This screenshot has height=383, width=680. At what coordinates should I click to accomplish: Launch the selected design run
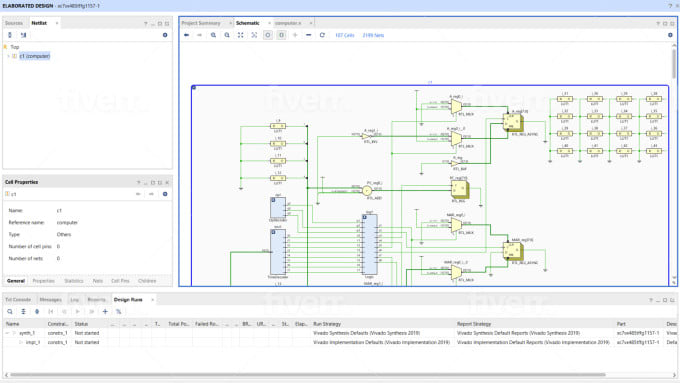78,311
